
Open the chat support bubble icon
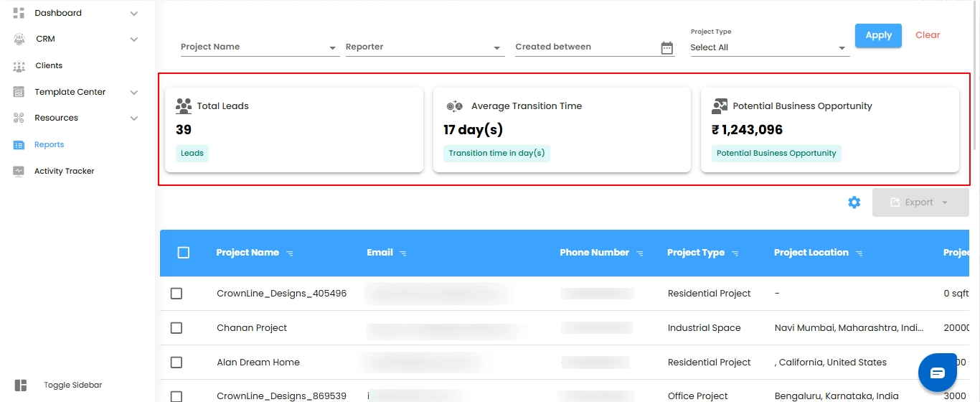tap(938, 373)
